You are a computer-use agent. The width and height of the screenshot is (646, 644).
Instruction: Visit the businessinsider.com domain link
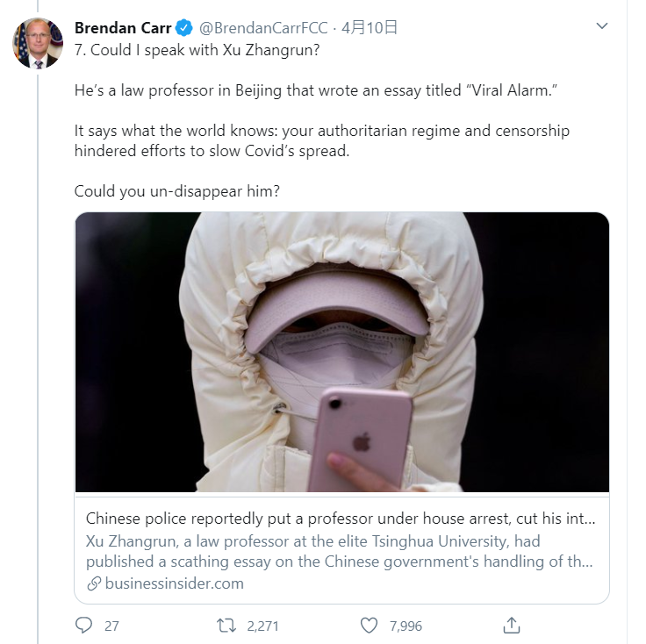coord(174,583)
